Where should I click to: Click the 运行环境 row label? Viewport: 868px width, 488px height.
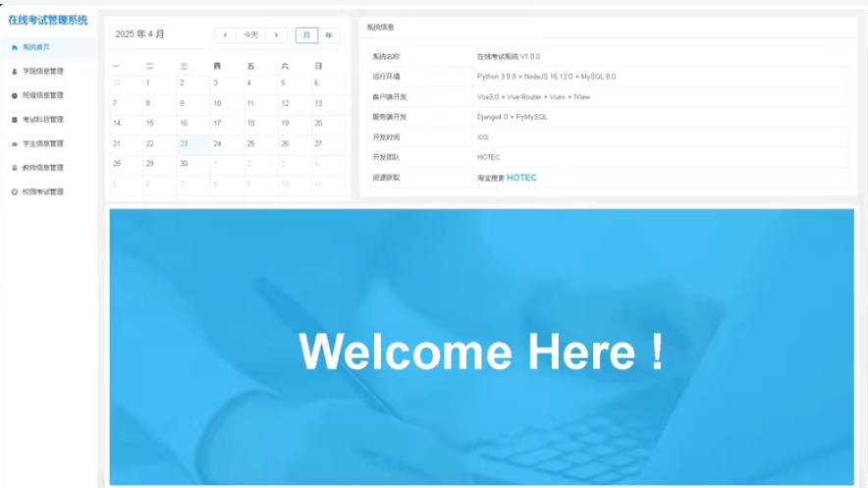coord(386,77)
